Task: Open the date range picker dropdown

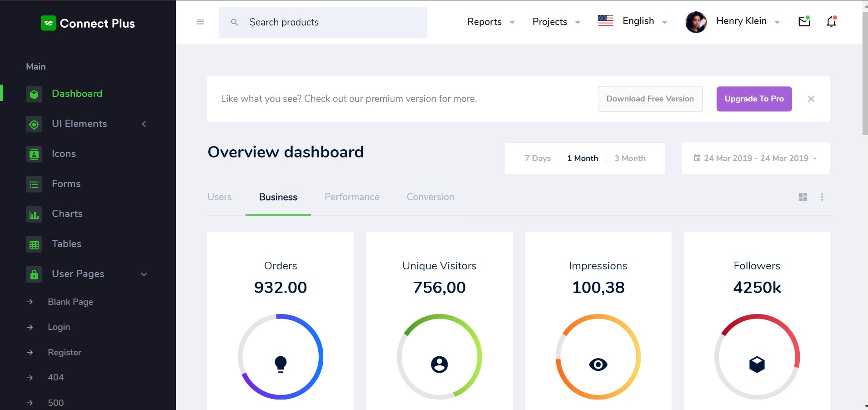Action: tap(755, 158)
